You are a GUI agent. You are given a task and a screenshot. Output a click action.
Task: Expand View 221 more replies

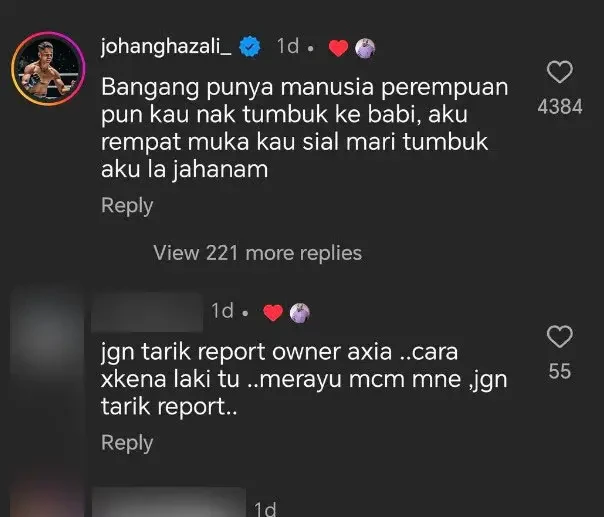(x=258, y=253)
